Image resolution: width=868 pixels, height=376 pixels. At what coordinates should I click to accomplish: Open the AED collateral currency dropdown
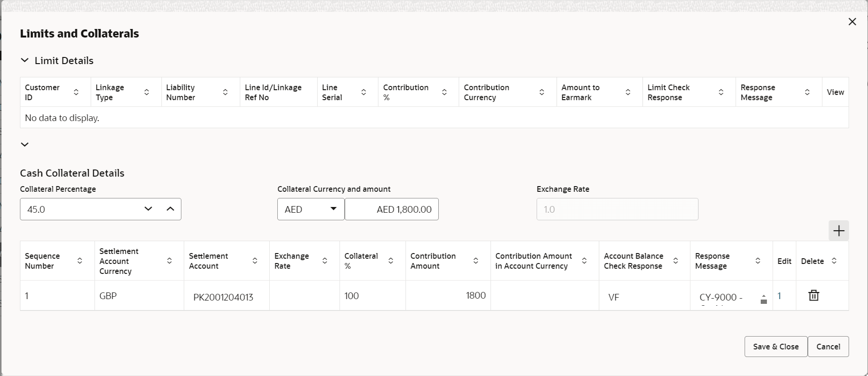pyautogui.click(x=311, y=209)
